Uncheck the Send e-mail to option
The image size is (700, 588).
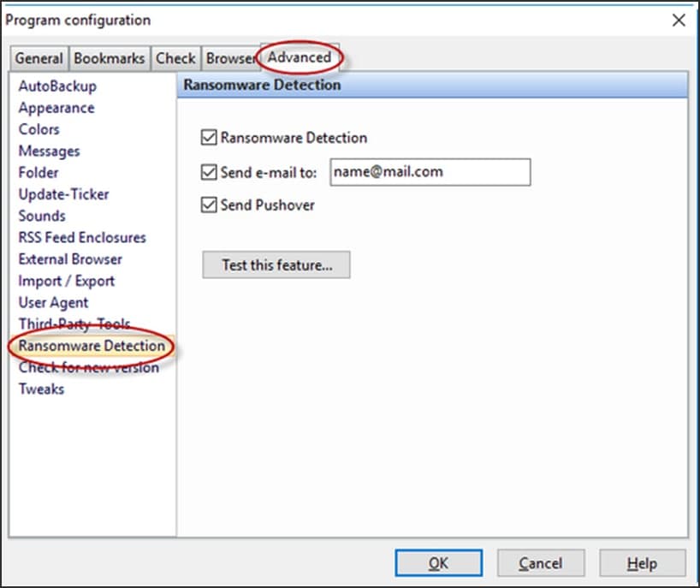pos(209,172)
